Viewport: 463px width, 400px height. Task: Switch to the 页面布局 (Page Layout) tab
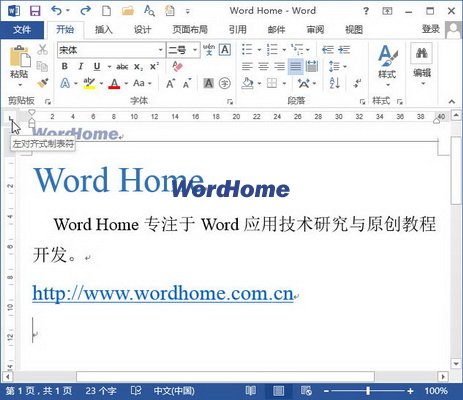[x=190, y=30]
